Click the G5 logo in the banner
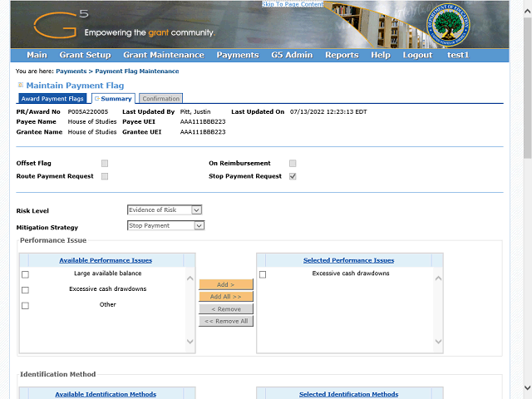The width and height of the screenshot is (532, 399). pyautogui.click(x=61, y=24)
